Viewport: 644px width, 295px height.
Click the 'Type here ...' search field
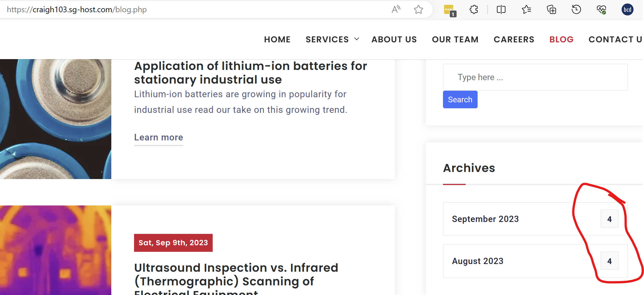(535, 77)
